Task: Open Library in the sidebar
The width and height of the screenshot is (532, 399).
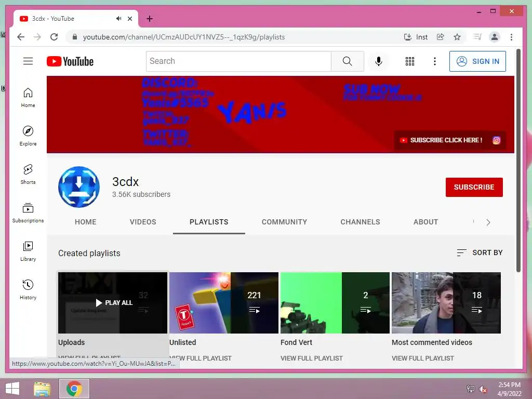Action: (28, 251)
